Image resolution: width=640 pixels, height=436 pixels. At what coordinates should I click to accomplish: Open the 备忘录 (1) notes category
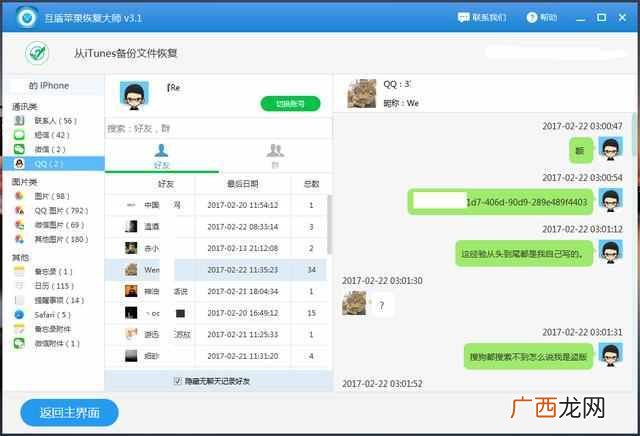click(43, 271)
